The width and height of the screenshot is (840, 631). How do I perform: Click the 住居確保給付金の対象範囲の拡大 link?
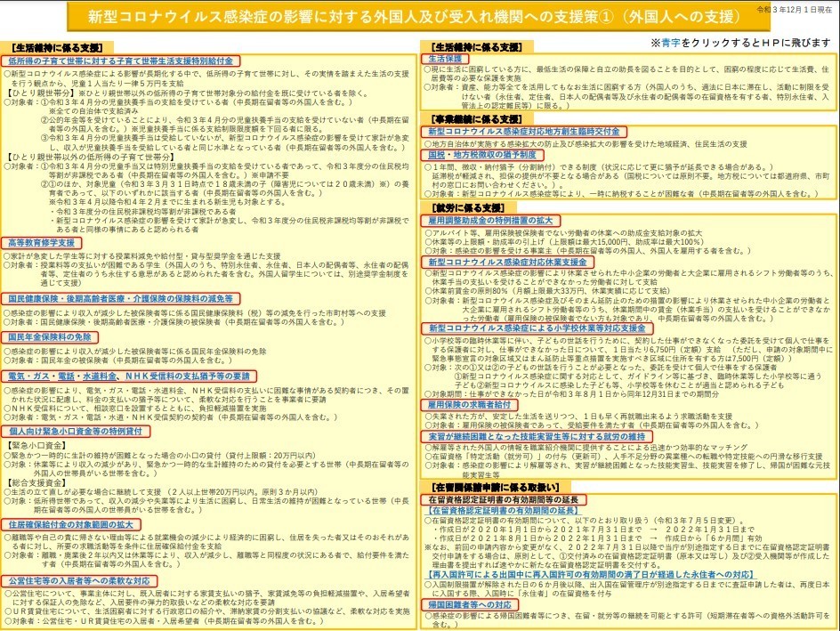tap(70, 525)
